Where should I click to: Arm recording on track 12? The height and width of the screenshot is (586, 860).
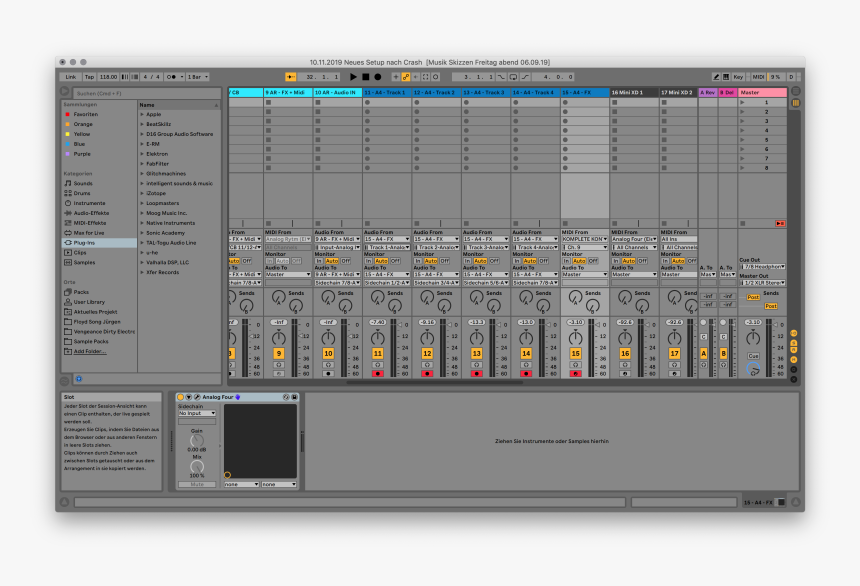427,374
